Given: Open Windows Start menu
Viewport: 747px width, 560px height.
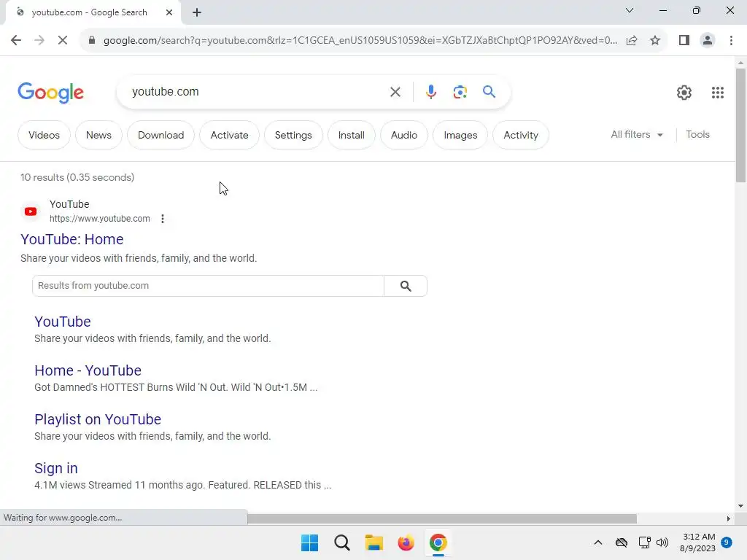Looking at the screenshot, I should 309,542.
